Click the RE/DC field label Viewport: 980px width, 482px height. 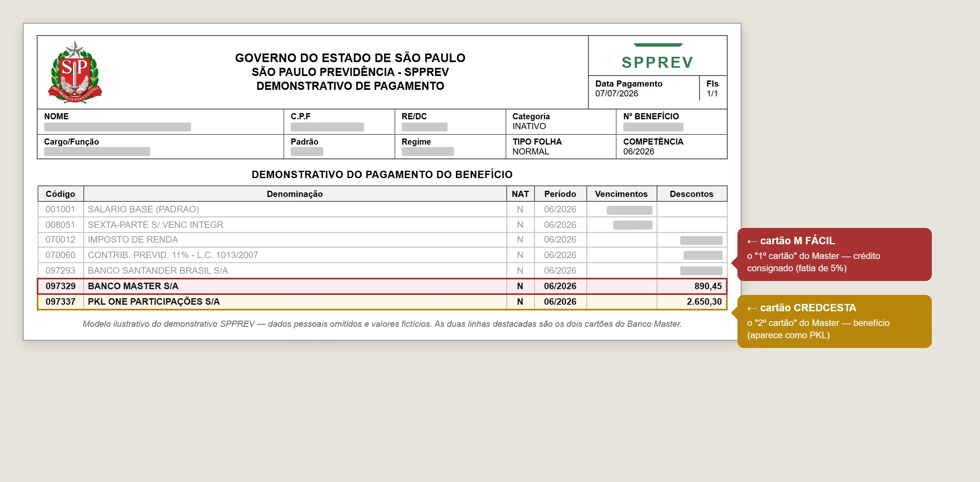coord(414,116)
